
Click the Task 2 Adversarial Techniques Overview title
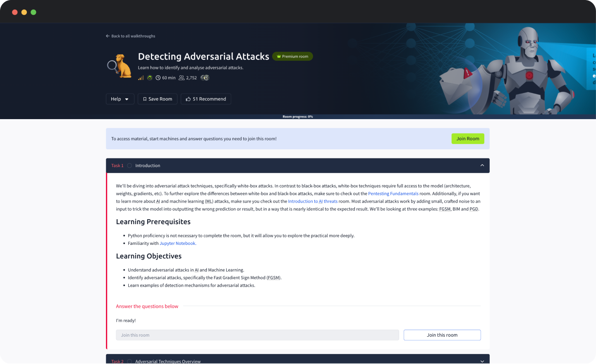point(168,362)
